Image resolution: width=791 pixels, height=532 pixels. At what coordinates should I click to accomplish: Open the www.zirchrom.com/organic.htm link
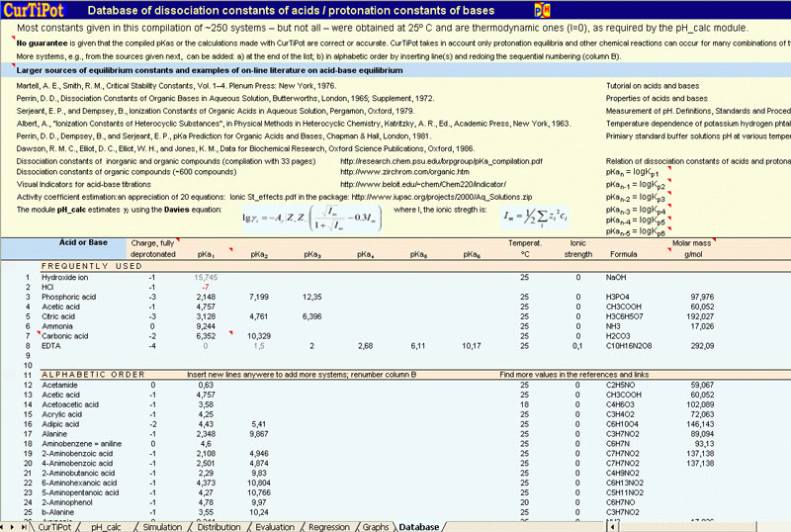pyautogui.click(x=404, y=172)
